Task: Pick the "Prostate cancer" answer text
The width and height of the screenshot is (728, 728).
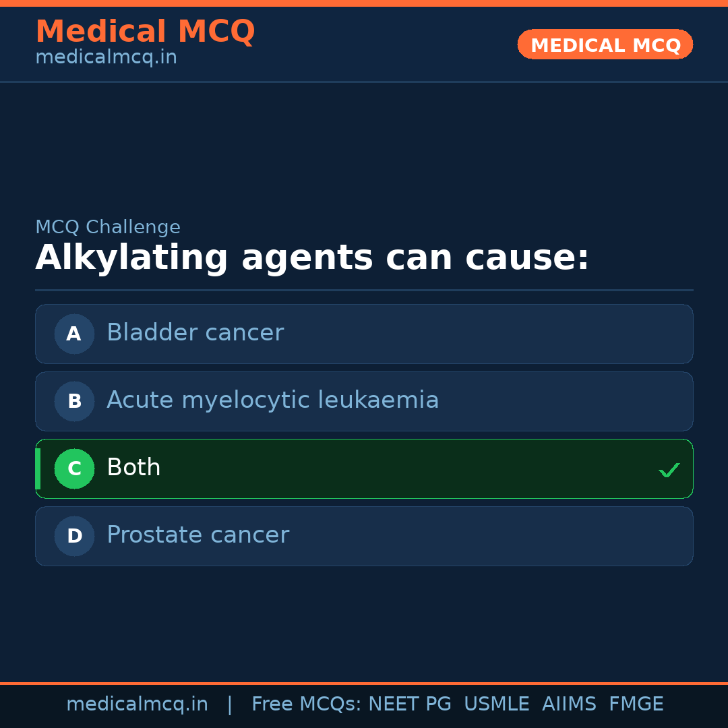Action: pyautogui.click(x=198, y=535)
